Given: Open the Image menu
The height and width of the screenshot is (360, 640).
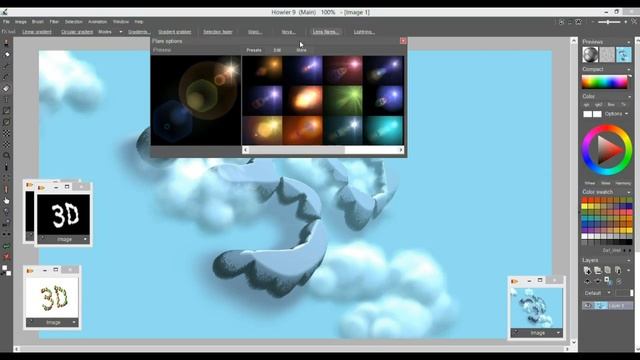Looking at the screenshot, I should coord(20,22).
